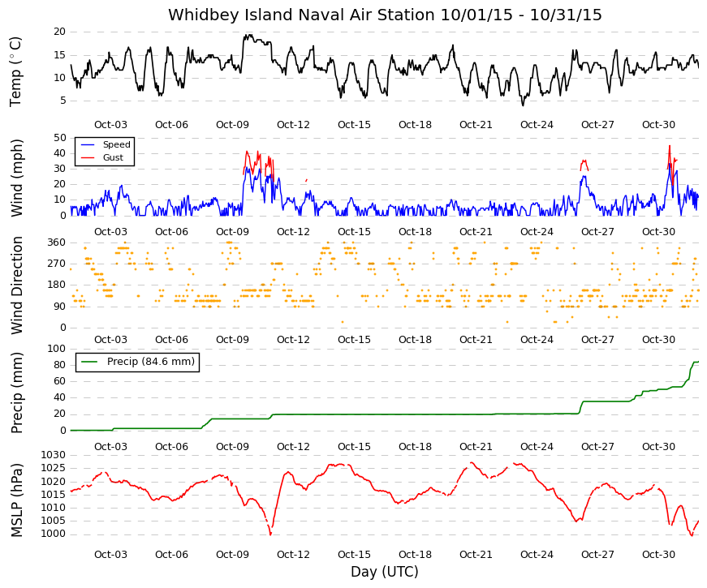Viewport: 707px width, 588px height.
Task: Click the red Gust legend line
Action: pos(88,157)
